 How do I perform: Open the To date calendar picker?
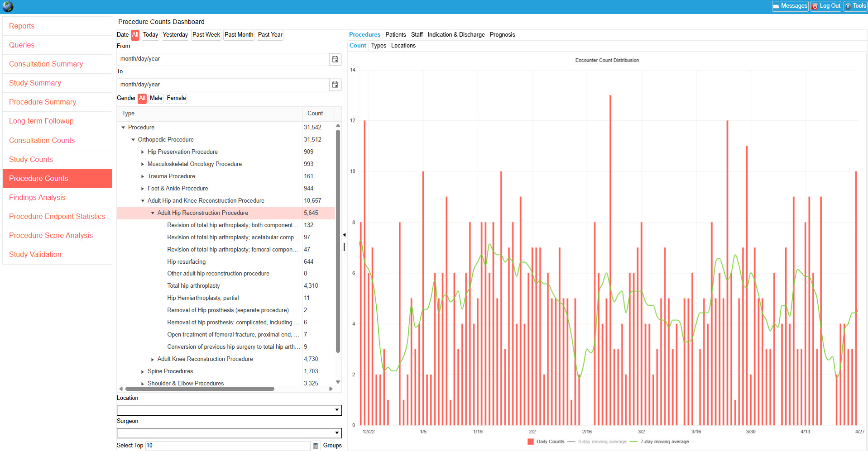[335, 85]
